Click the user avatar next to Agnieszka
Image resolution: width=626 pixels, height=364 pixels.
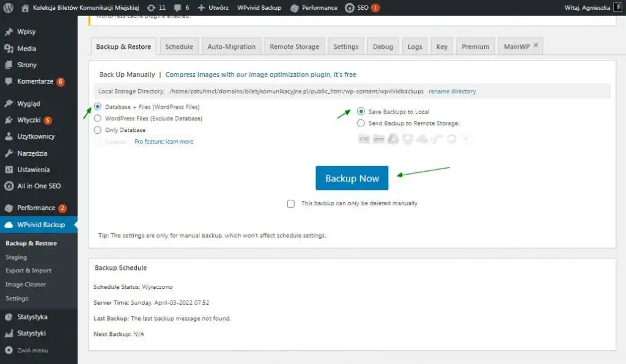click(x=617, y=7)
